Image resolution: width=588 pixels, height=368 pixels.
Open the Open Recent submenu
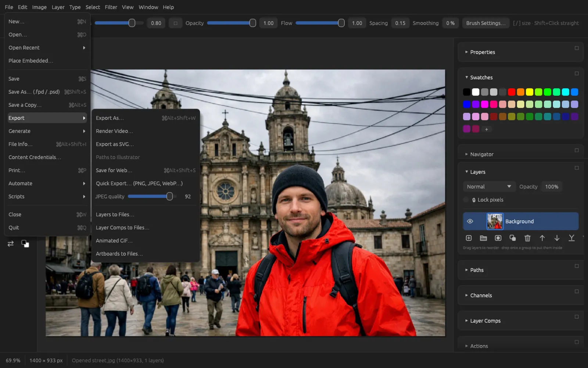[47, 47]
